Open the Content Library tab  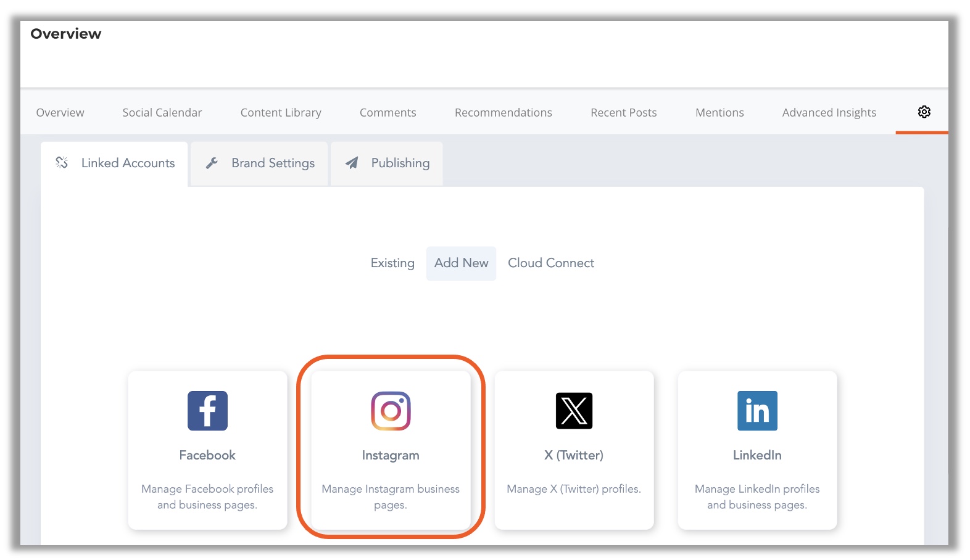pos(281,112)
